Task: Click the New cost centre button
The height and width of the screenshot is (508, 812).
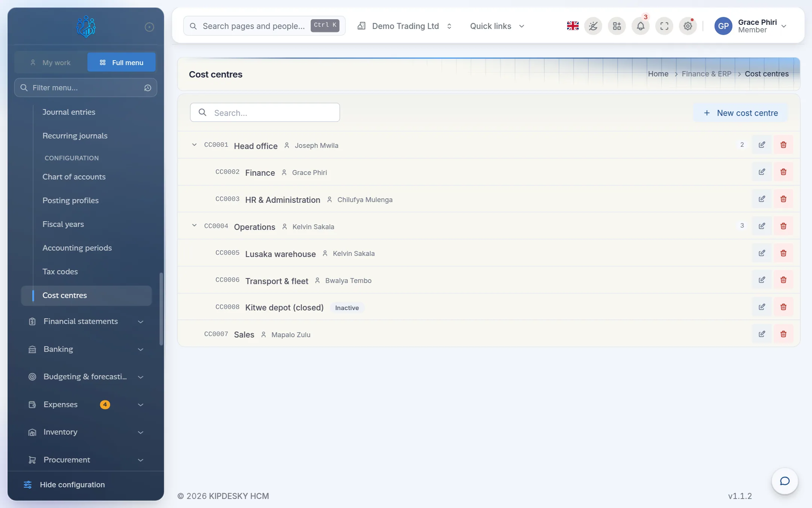Action: 741,113
